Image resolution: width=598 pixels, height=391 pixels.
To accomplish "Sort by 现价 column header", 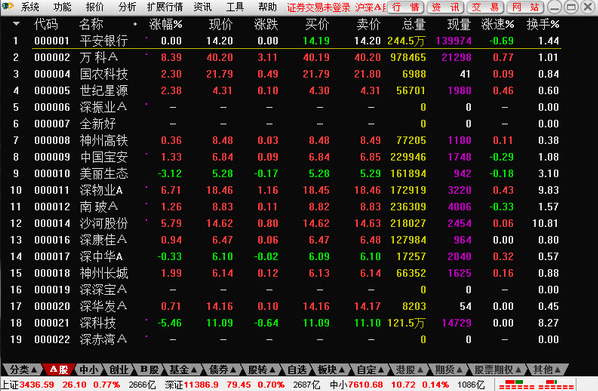I will (x=221, y=25).
